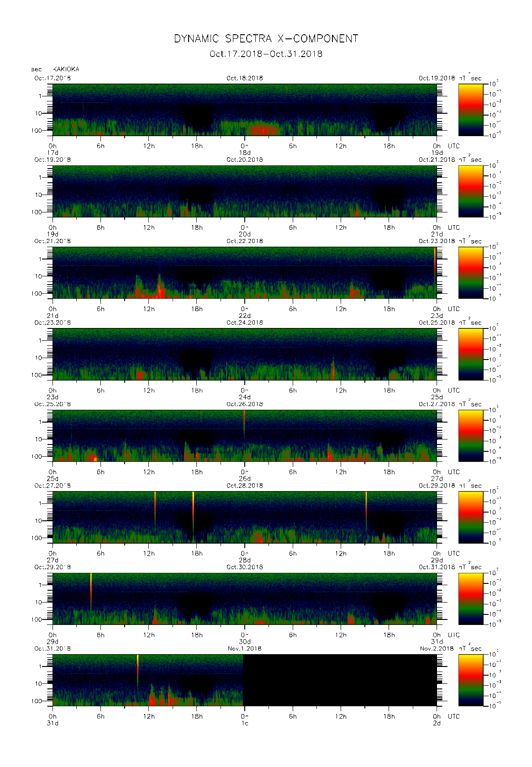Screen dimensions: 532x767
Task: Click the '24d' day label
Action: (x=245, y=397)
